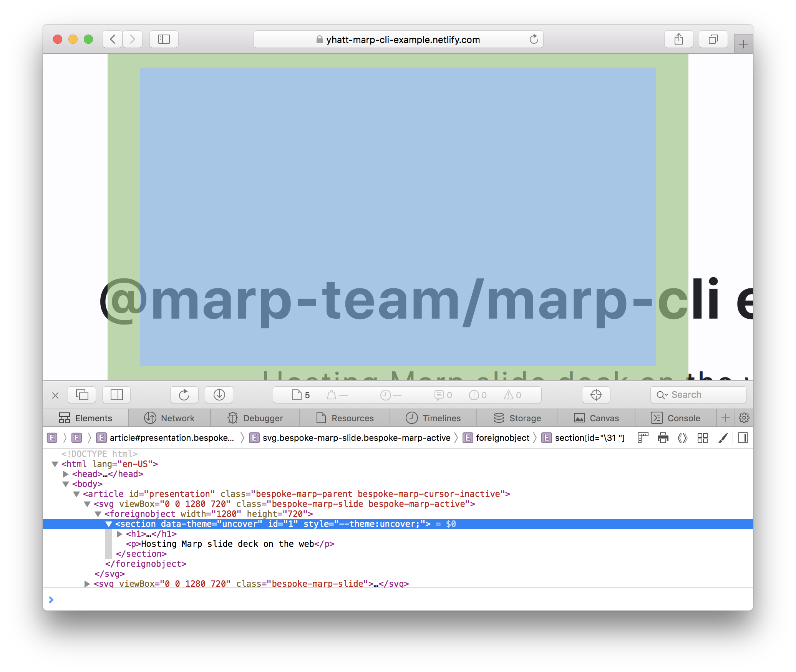Screen dimensions: 796x672
Task: Click the inspector reload page icon
Action: tap(184, 395)
